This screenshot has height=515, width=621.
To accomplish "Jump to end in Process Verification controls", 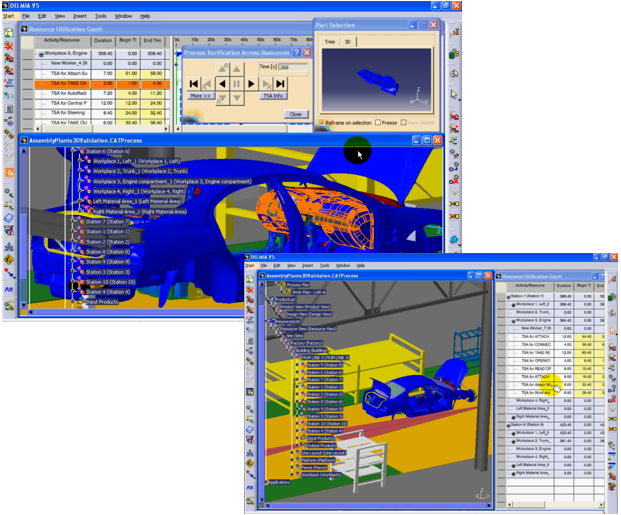I will pyautogui.click(x=280, y=84).
